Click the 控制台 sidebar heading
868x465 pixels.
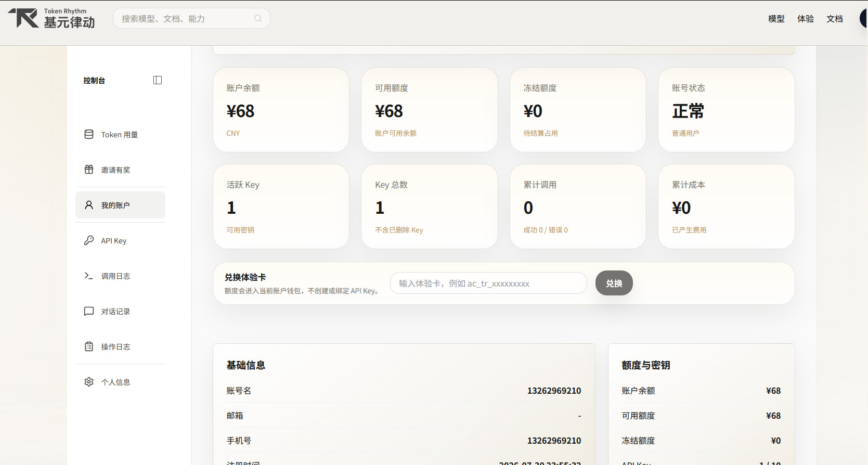(94, 80)
